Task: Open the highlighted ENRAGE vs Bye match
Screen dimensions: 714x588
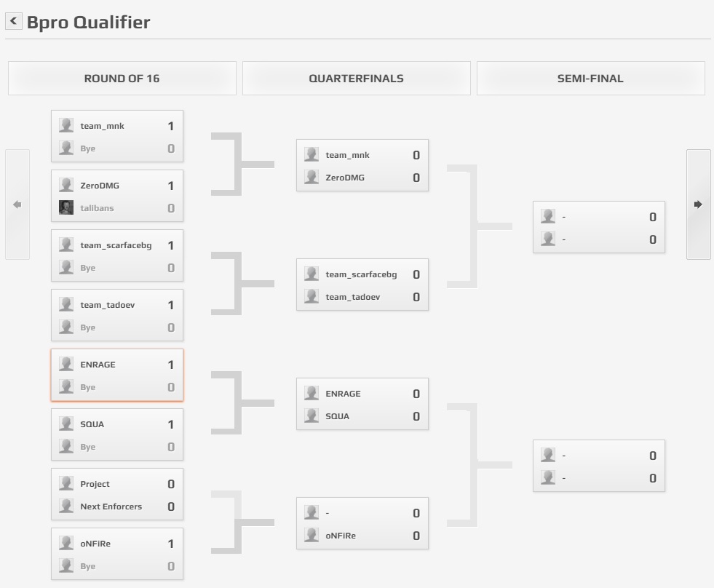Action: pyautogui.click(x=117, y=376)
